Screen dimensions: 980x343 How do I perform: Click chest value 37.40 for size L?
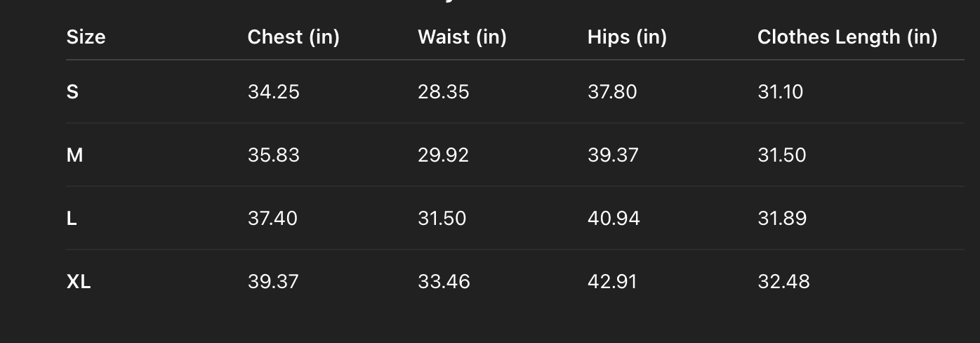(x=272, y=219)
